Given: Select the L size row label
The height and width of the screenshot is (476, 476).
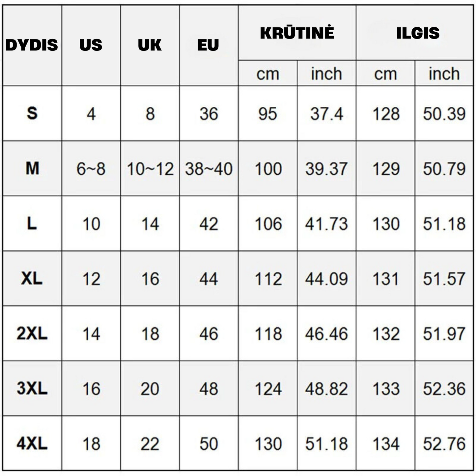Looking at the screenshot, I should tap(32, 224).
